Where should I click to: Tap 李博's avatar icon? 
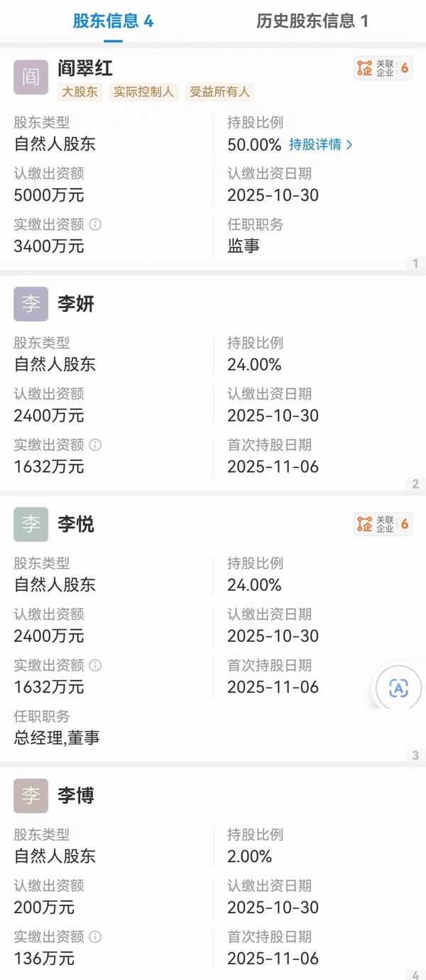(31, 796)
